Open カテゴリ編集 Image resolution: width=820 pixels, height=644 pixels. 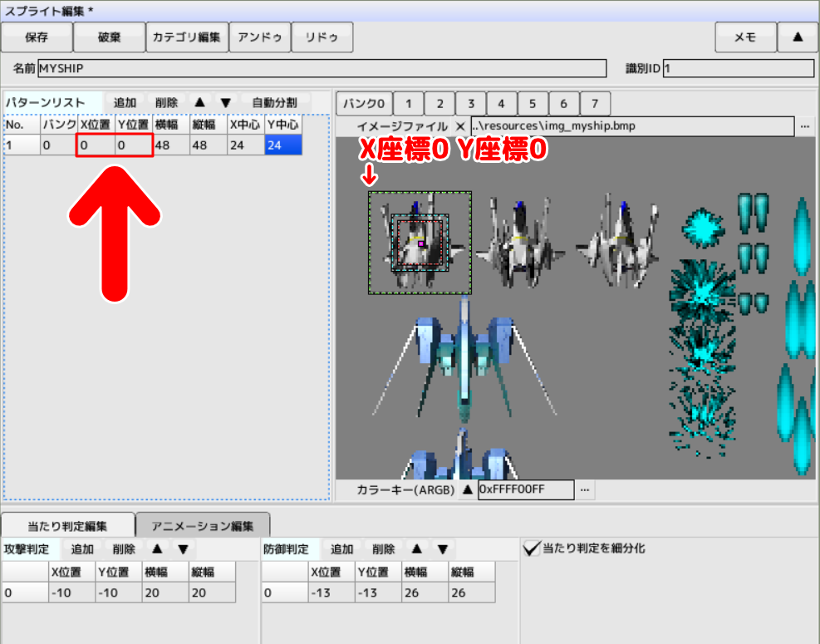pos(187,37)
